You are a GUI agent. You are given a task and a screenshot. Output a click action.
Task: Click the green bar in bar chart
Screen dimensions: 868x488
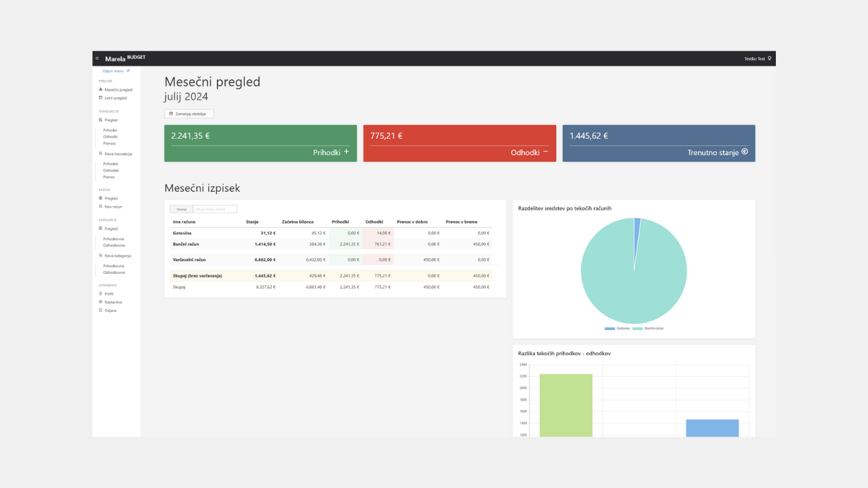click(x=566, y=405)
